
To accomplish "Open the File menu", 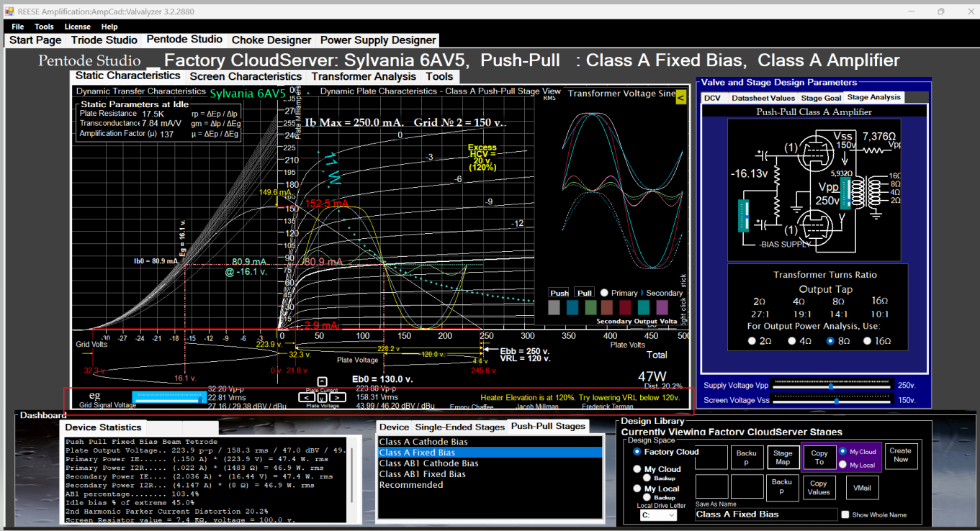I will point(18,27).
